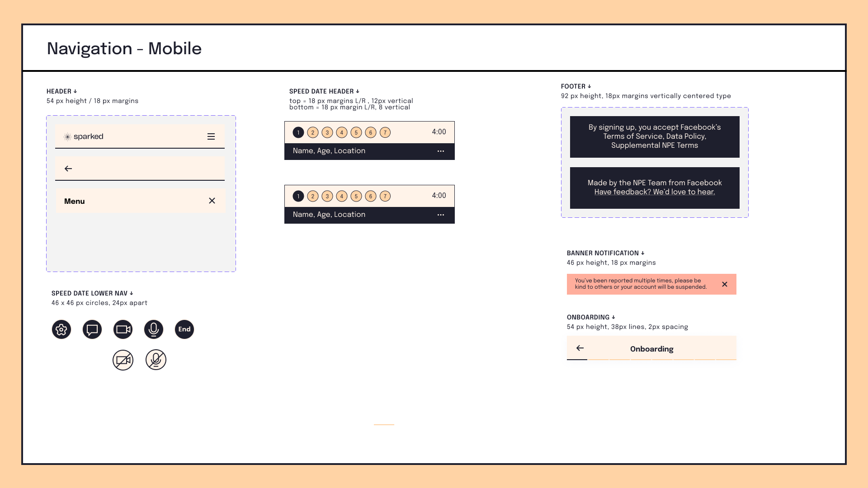Viewport: 868px width, 488px height.
Task: Click the Menu label
Action: coord(75,201)
